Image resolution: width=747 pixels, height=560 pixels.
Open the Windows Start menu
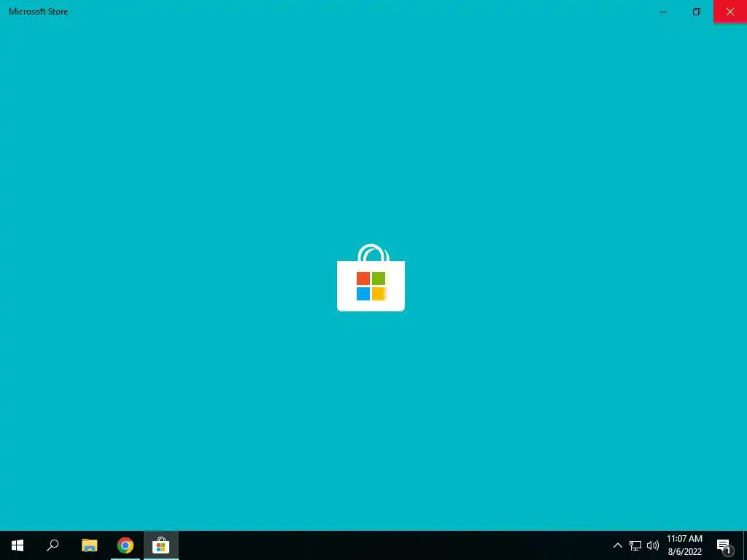tap(18, 545)
